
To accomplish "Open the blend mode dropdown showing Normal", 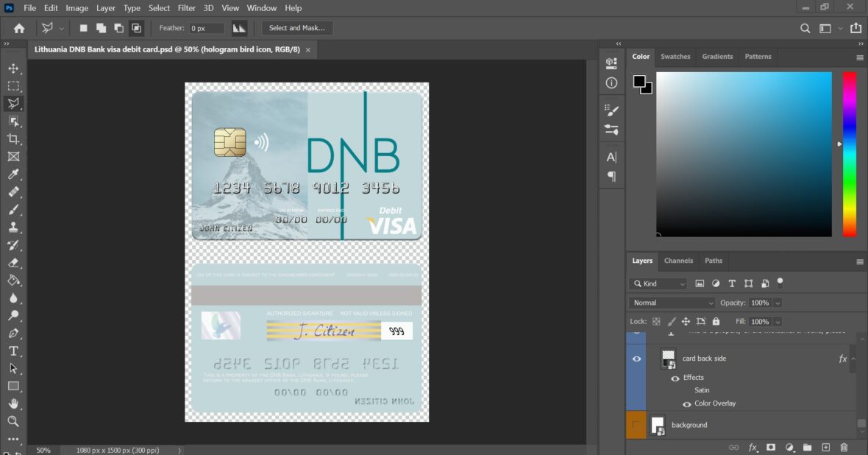I will click(x=671, y=303).
